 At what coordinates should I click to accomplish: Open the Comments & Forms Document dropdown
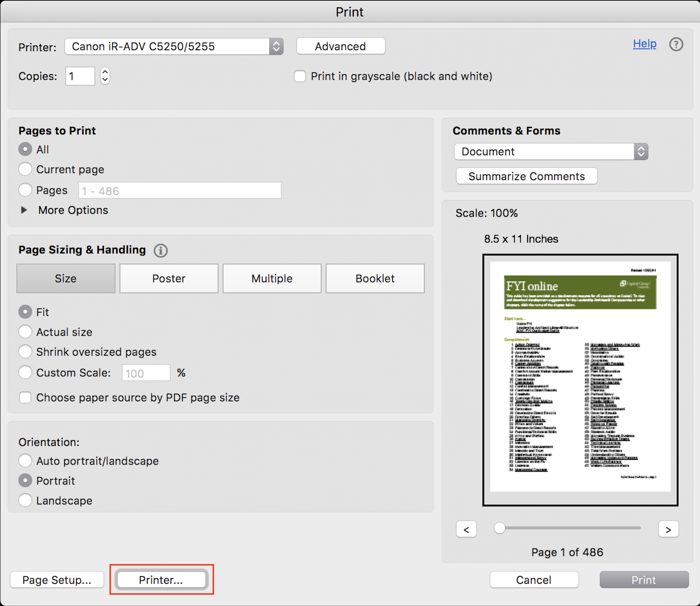point(551,151)
